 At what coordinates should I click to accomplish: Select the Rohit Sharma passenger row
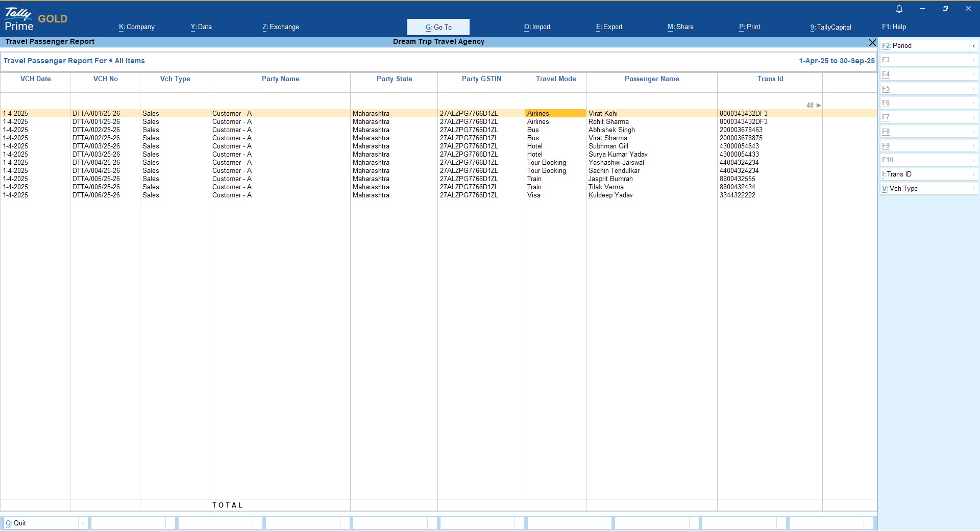click(608, 122)
